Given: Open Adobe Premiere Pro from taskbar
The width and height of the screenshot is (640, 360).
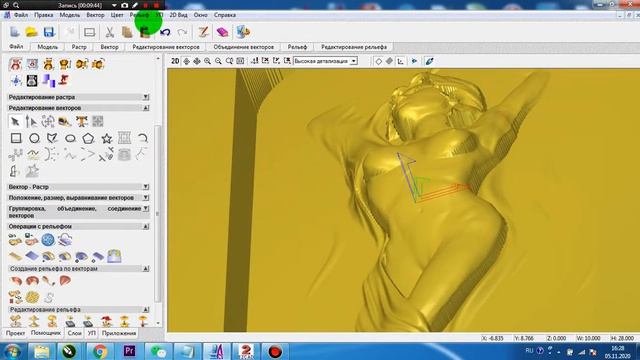Looking at the screenshot, I should (129, 351).
